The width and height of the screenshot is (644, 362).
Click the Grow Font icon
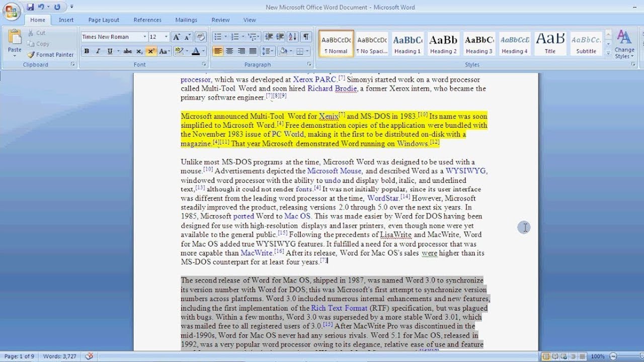pos(176,37)
